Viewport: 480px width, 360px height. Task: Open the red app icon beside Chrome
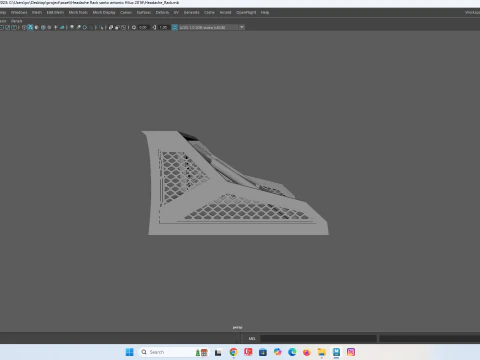(248, 352)
